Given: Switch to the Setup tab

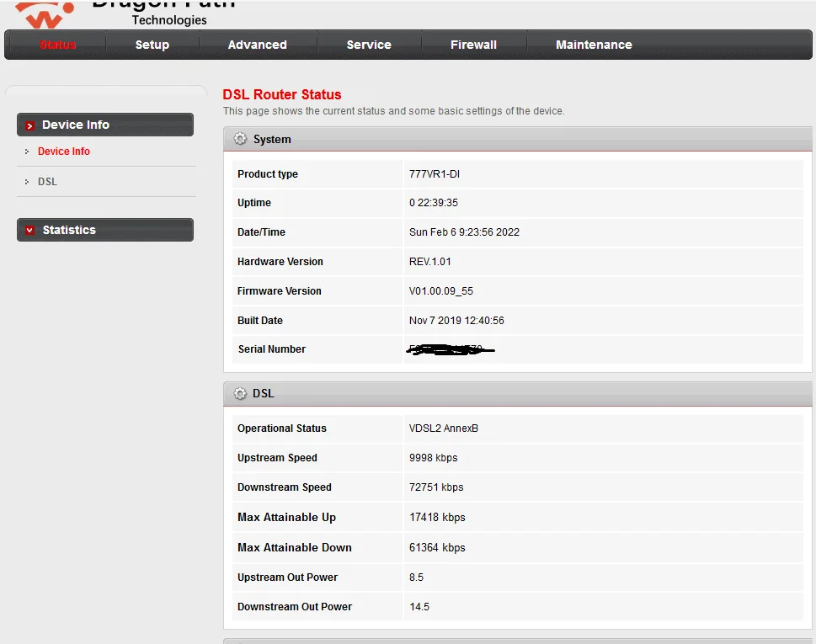Looking at the screenshot, I should coord(152,45).
